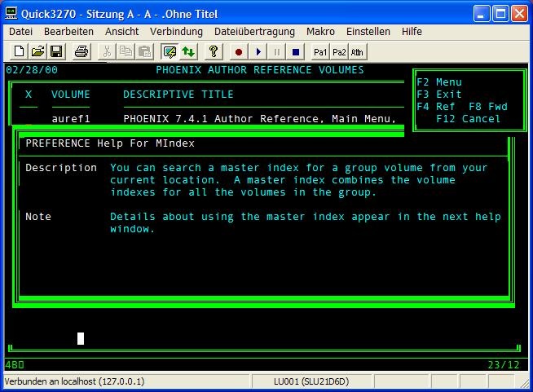Open the Ansicht menu

pos(121,31)
